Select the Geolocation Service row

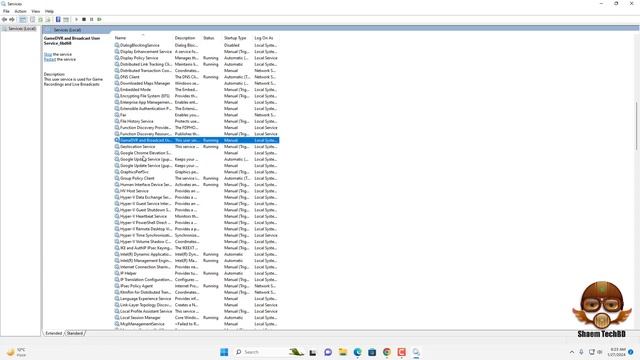coord(196,147)
